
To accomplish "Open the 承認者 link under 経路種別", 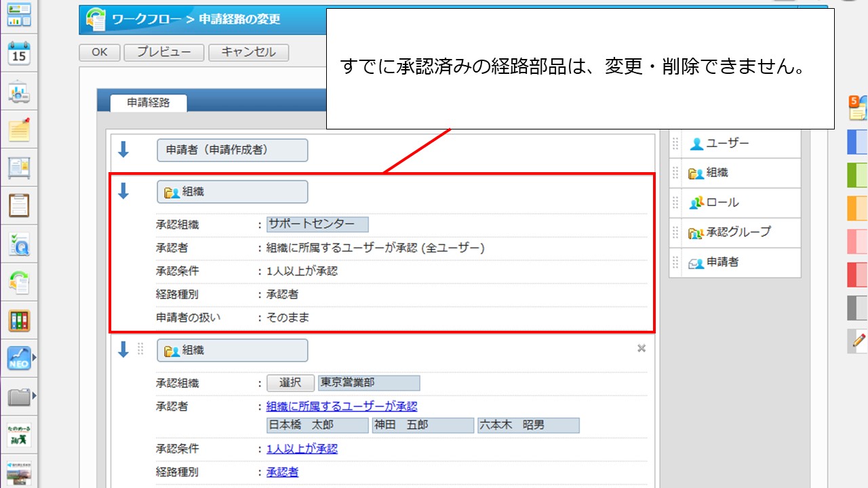I will [282, 472].
